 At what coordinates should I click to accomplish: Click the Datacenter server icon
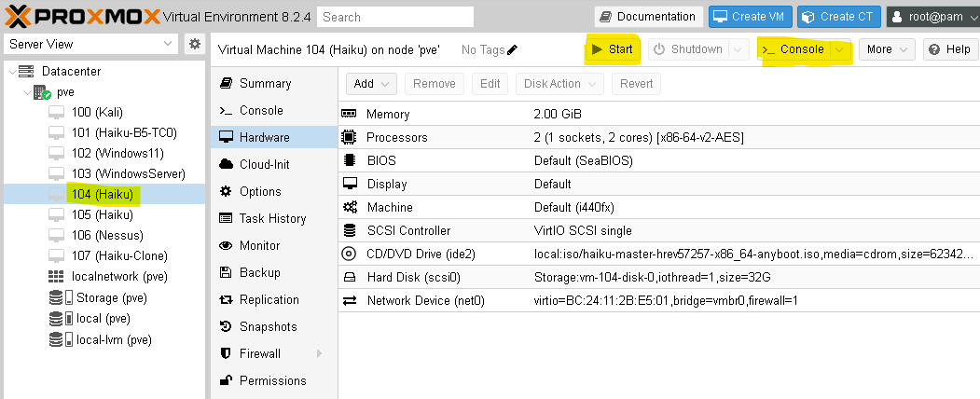tap(25, 71)
